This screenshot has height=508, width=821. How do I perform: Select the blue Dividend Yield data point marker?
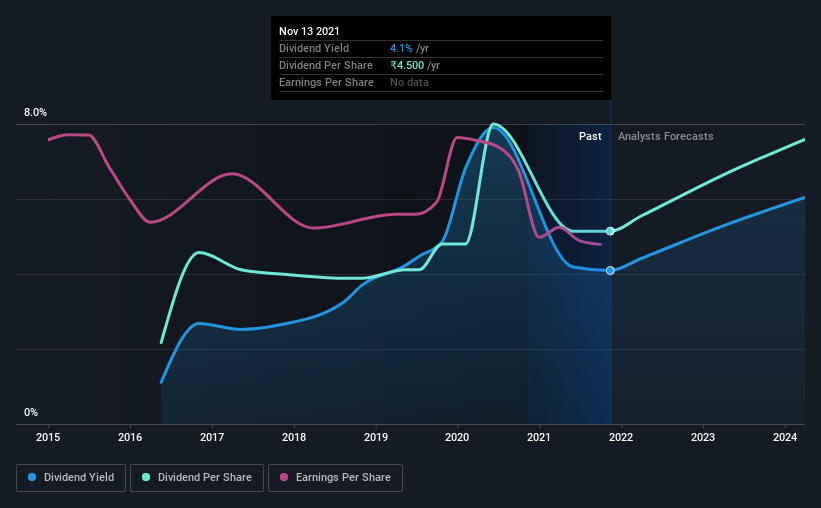[x=610, y=270]
